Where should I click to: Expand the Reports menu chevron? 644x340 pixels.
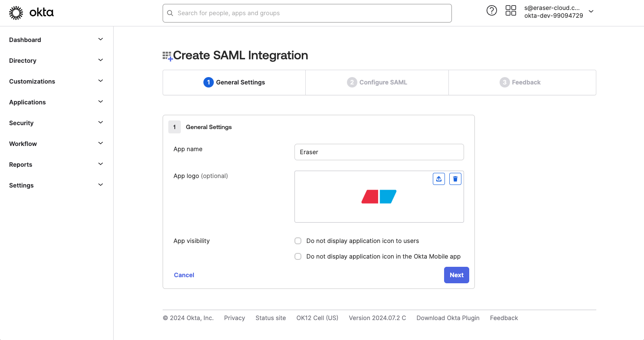point(101,164)
